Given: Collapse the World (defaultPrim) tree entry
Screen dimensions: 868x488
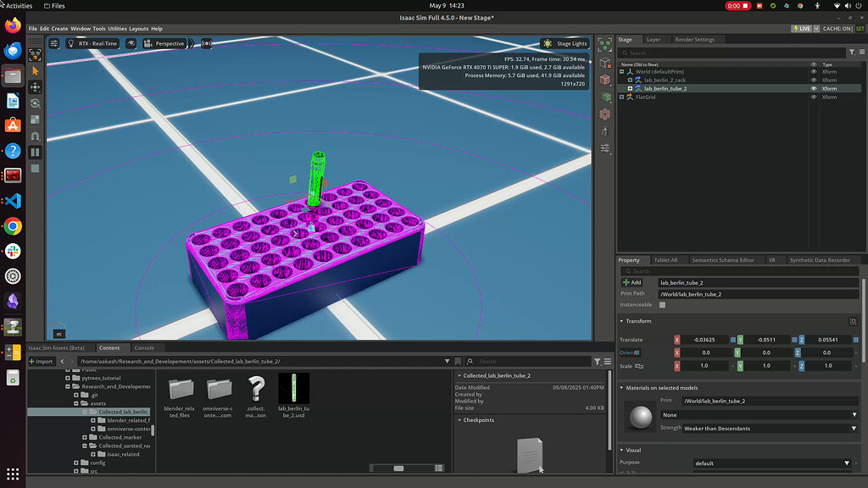Looking at the screenshot, I should tap(620, 72).
